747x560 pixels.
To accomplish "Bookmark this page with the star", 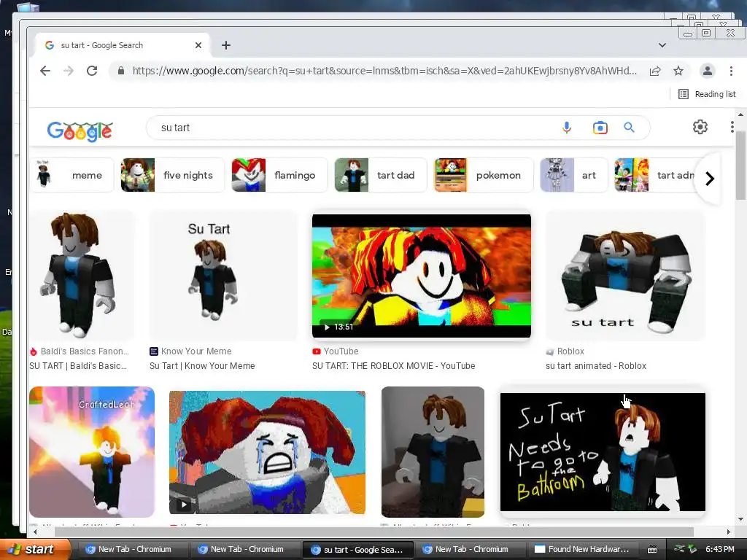I will [678, 71].
